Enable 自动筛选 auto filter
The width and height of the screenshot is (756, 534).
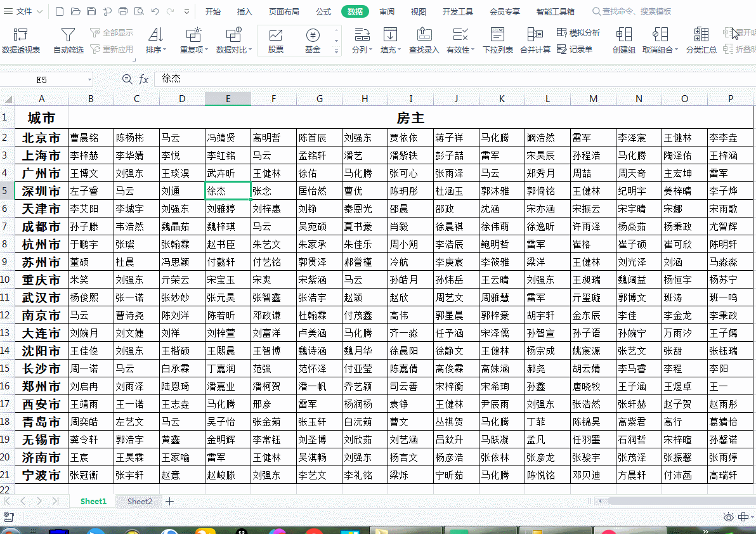(x=68, y=41)
